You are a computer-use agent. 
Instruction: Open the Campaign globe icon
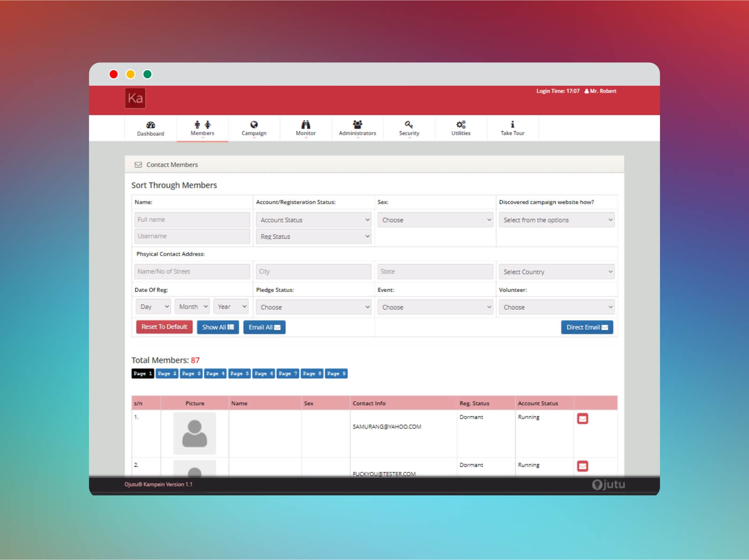click(254, 125)
